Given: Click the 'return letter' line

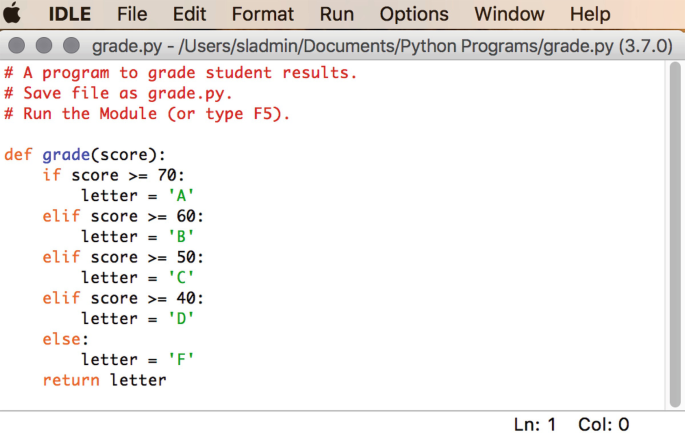Looking at the screenshot, I should (x=104, y=380).
